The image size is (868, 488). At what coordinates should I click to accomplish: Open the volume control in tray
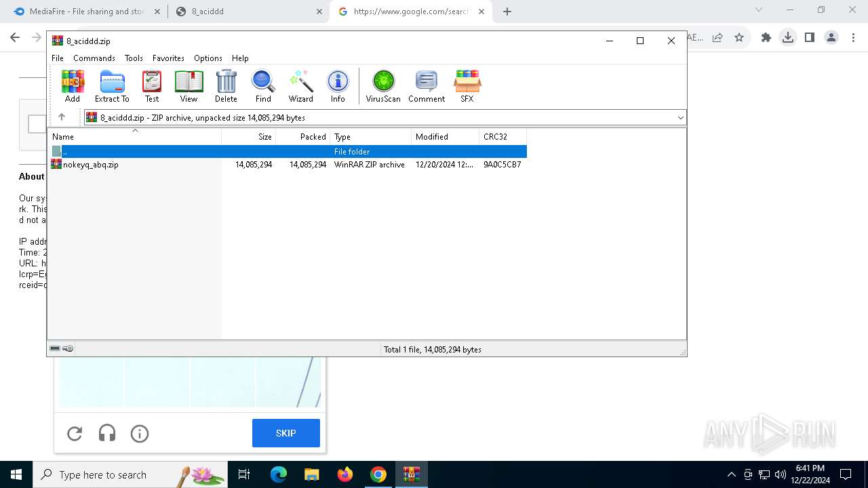pyautogui.click(x=780, y=474)
